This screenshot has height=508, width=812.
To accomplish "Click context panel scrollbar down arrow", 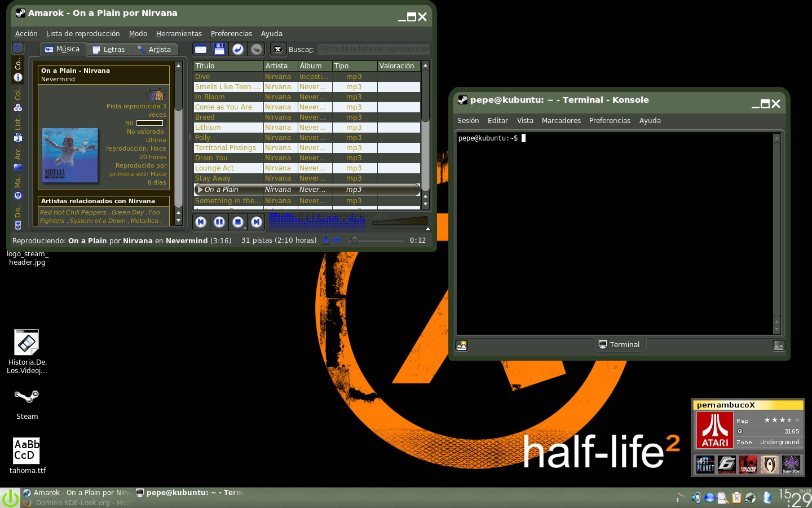I will click(x=179, y=221).
